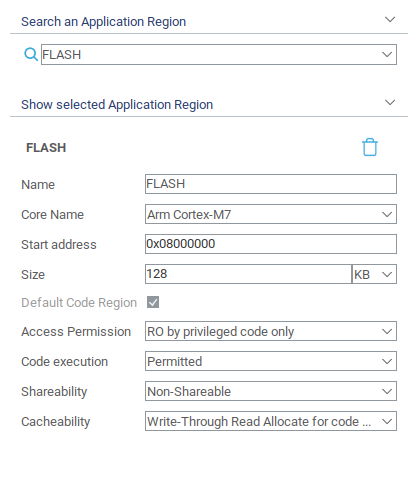Open the Code execution dropdown
Viewport: 413px width, 493px height.
[x=271, y=361]
